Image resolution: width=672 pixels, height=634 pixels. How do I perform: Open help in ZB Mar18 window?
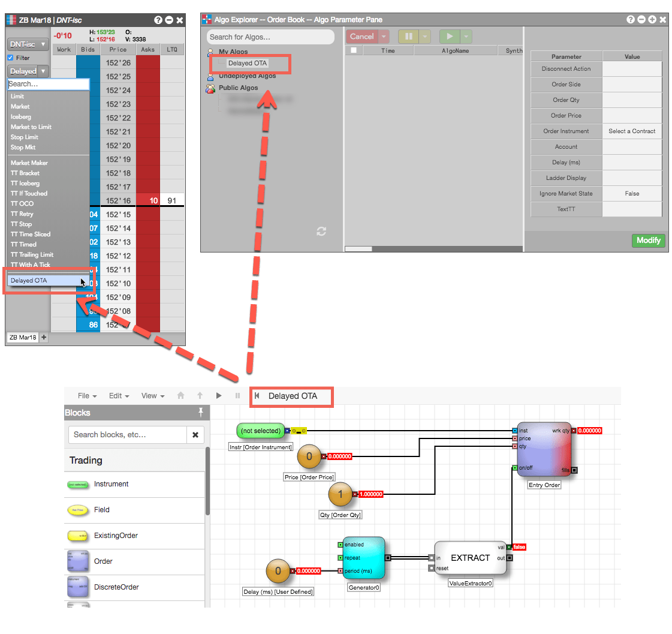(x=158, y=20)
